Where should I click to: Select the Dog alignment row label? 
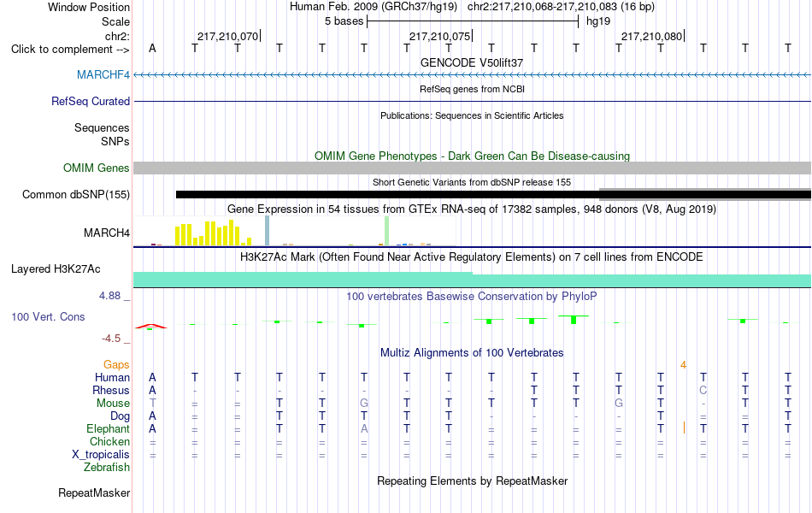coord(120,416)
